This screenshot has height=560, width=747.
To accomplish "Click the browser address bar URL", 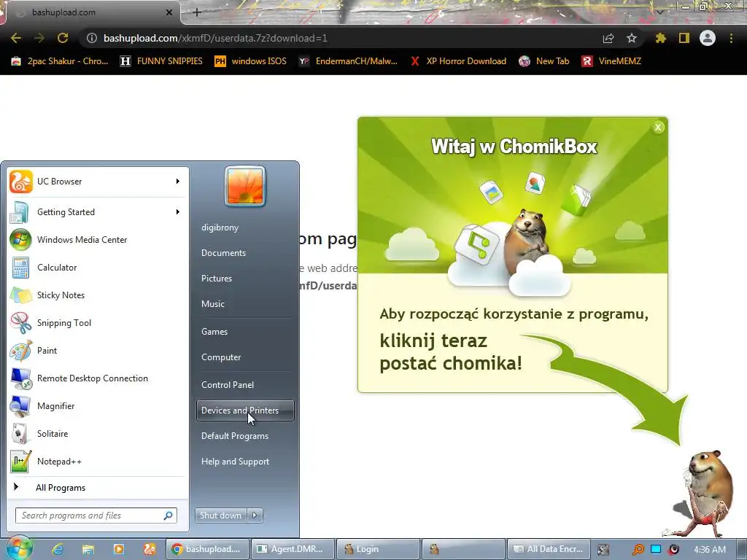I will [215, 38].
